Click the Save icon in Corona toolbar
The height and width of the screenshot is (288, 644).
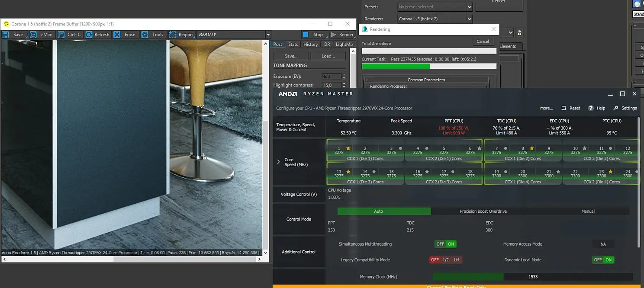(6, 35)
